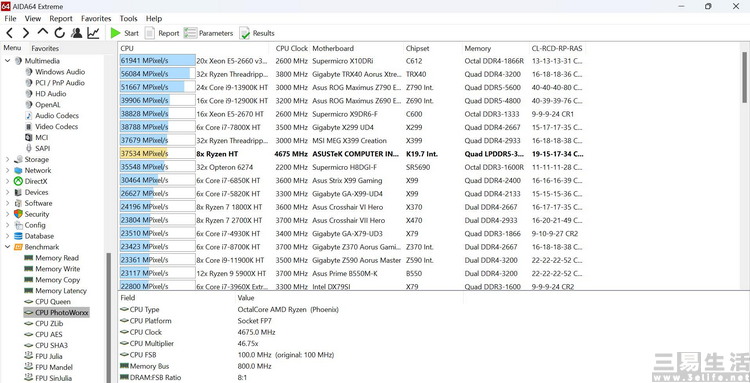Expand the Database tree node

click(x=7, y=236)
